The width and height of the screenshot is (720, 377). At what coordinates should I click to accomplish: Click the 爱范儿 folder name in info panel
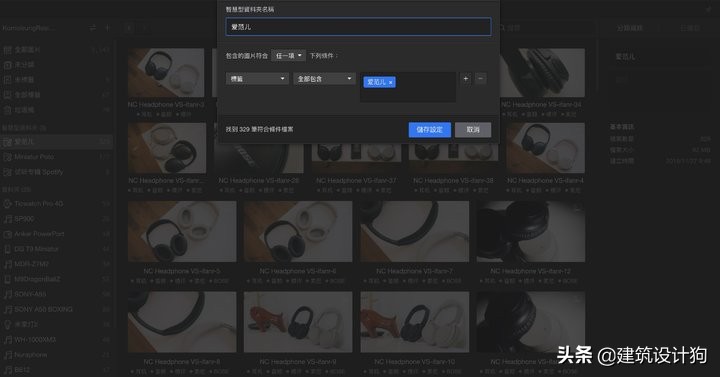point(625,56)
